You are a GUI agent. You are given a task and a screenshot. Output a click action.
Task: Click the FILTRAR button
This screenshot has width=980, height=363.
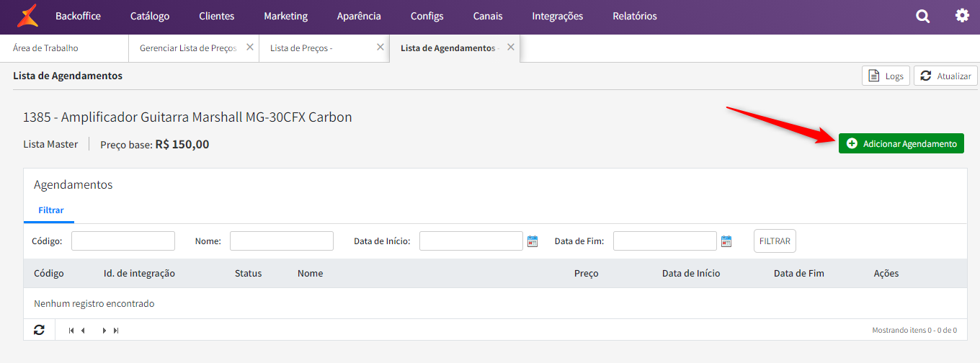click(x=775, y=241)
